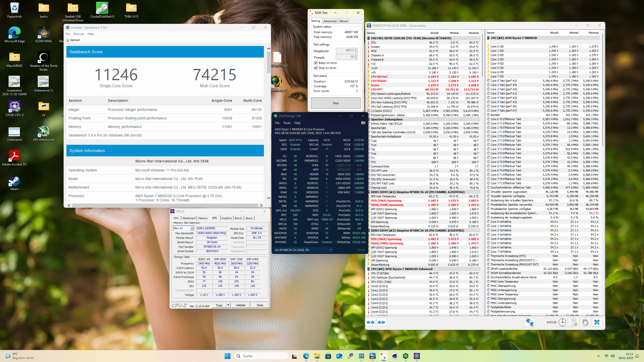Select Shadow of the Tomb Raider shortcut

point(44,61)
